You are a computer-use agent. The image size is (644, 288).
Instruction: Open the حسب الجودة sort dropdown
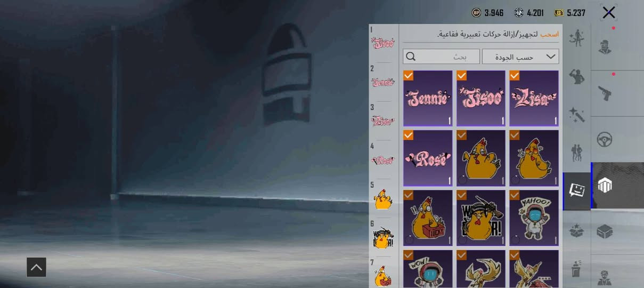[x=520, y=57]
